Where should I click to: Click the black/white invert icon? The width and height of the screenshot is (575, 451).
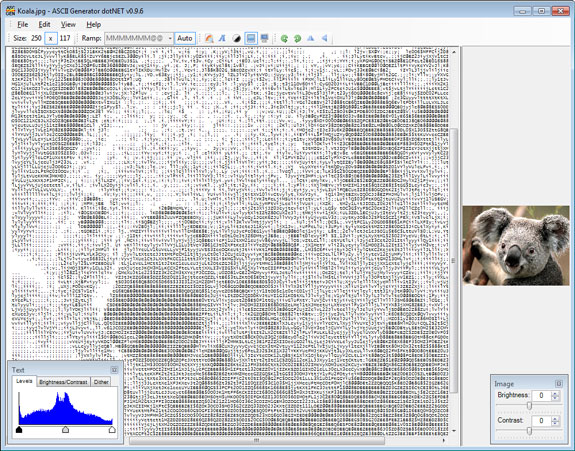tap(237, 38)
